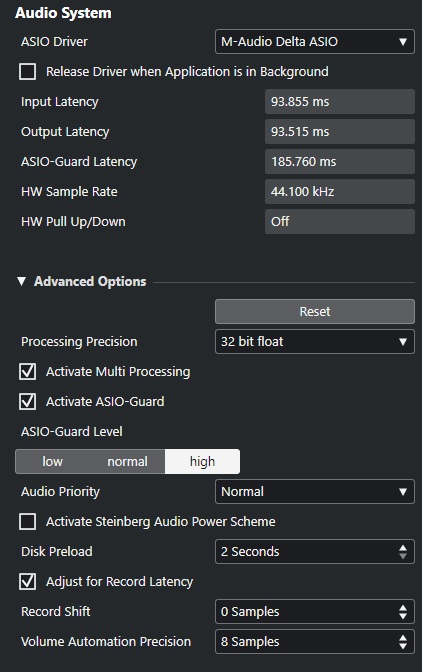
Task: Click the Audio System heading
Action: pos(63,13)
